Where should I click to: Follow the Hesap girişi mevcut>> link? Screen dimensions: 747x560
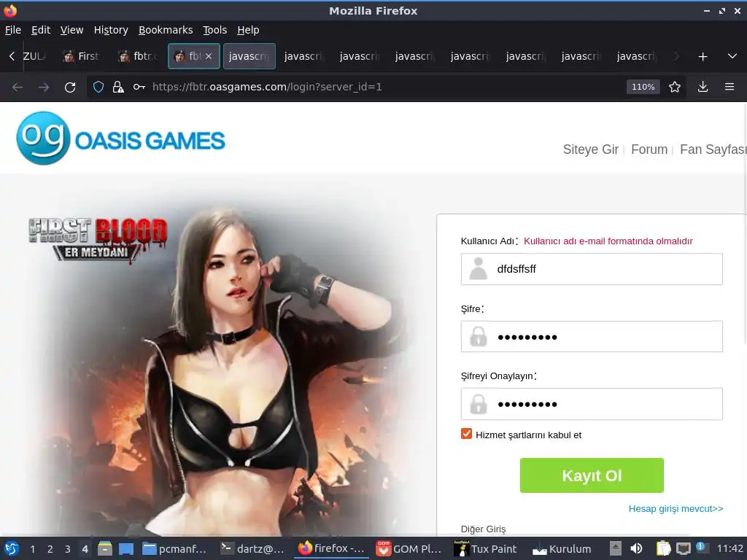[676, 508]
